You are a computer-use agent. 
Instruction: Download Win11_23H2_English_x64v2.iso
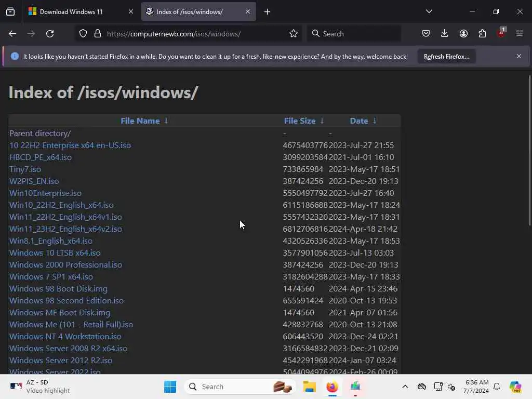(65, 229)
